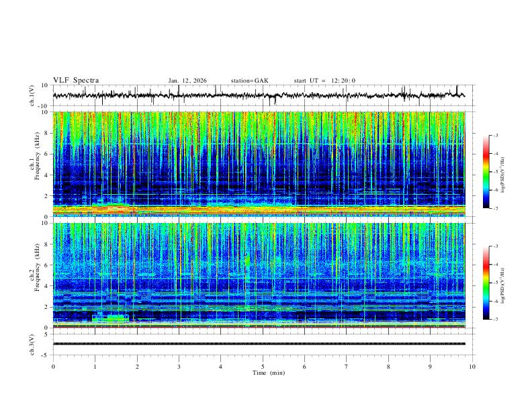Click the "-3" tick of ch.1 colorbar
Image resolution: width=532 pixels, height=411 pixels.
(x=495, y=136)
